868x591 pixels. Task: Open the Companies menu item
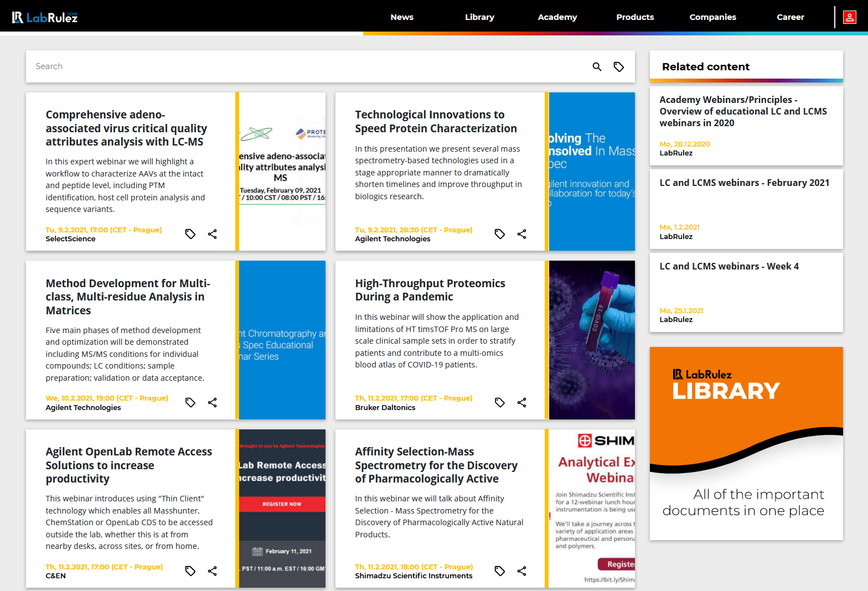point(712,17)
